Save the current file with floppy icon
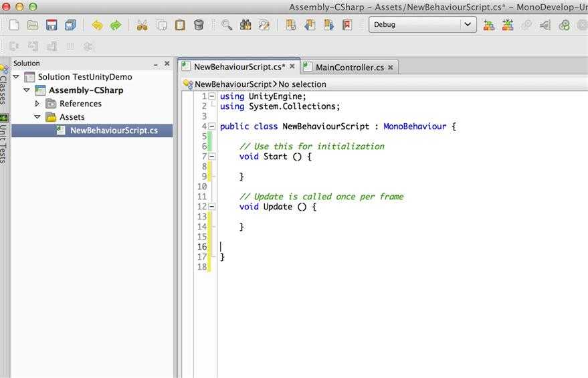Image resolution: width=588 pixels, height=378 pixels. coord(52,25)
